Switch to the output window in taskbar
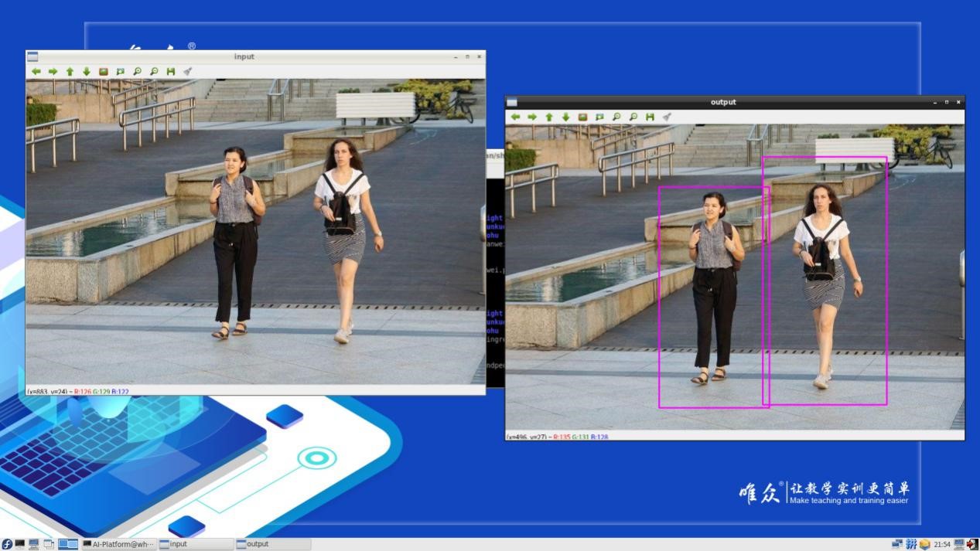The width and height of the screenshot is (980, 551). (273, 544)
